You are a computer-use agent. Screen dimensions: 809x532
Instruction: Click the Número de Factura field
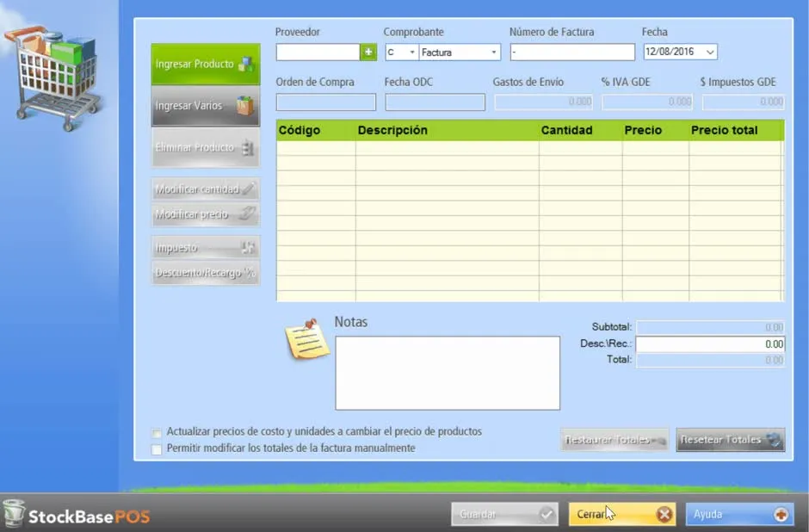click(x=572, y=53)
